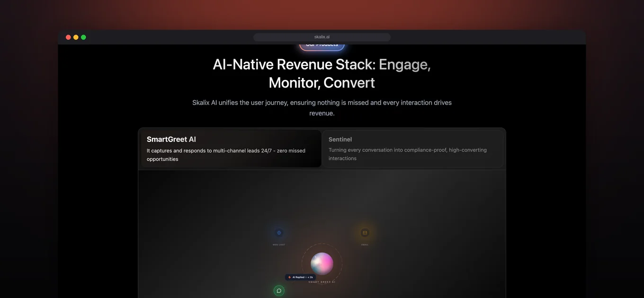Switch to the Sentinel tab

[x=412, y=149]
